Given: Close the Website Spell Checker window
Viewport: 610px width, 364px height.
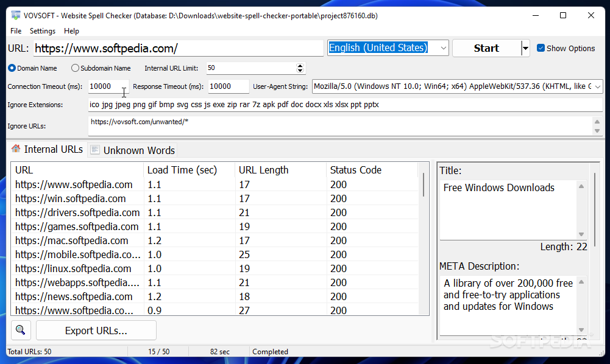Looking at the screenshot, I should tap(591, 16).
